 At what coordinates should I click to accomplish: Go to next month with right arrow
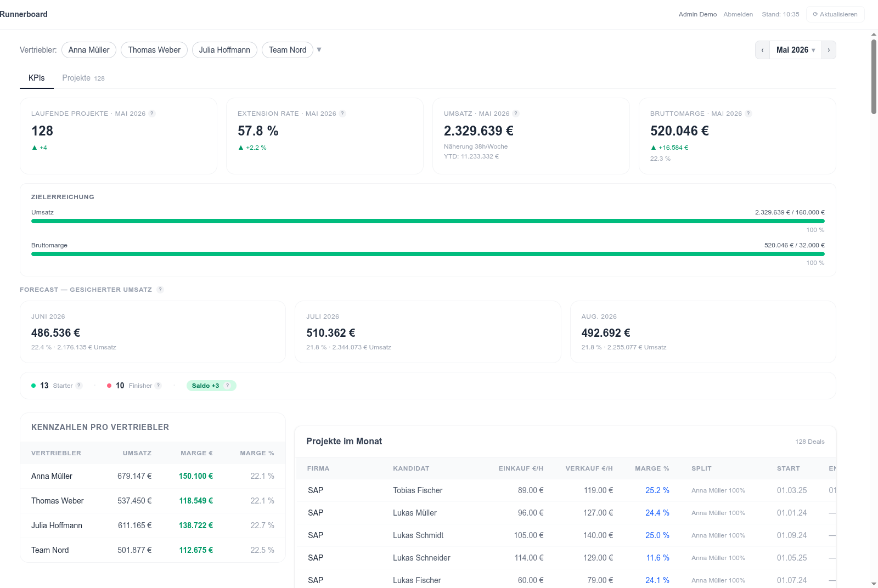829,50
